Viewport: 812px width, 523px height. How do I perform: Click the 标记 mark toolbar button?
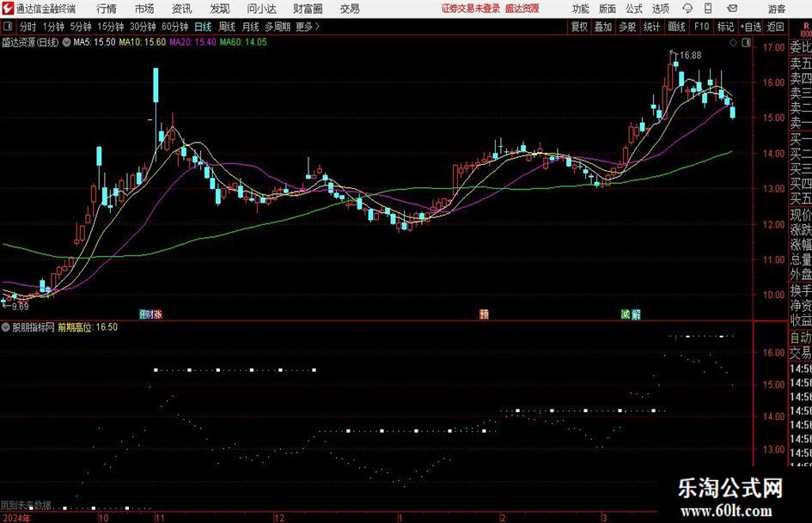(725, 27)
